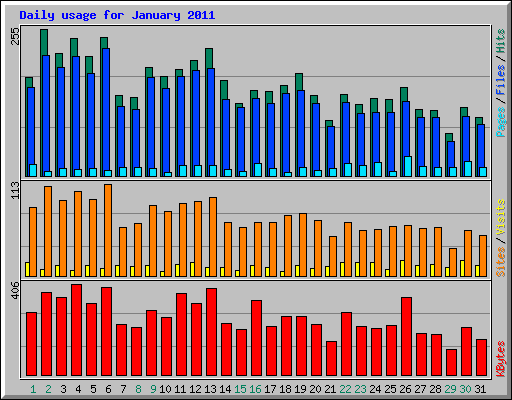
Task: Select day 1 label on x-axis
Action: pos(33,389)
